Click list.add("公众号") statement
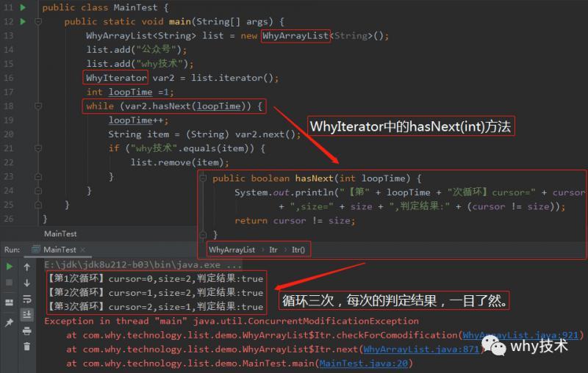The width and height of the screenshot is (588, 373). 137,50
